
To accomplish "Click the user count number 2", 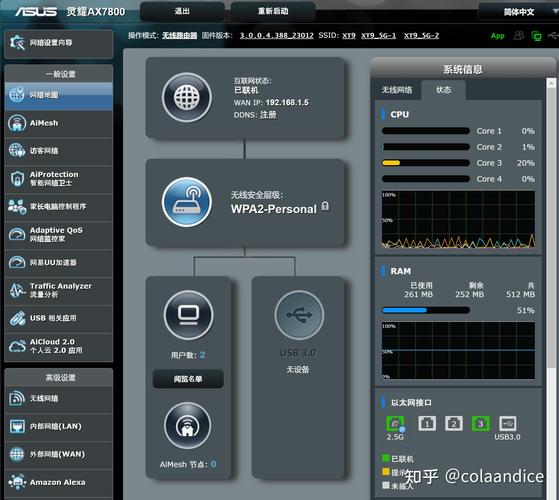I will [202, 355].
